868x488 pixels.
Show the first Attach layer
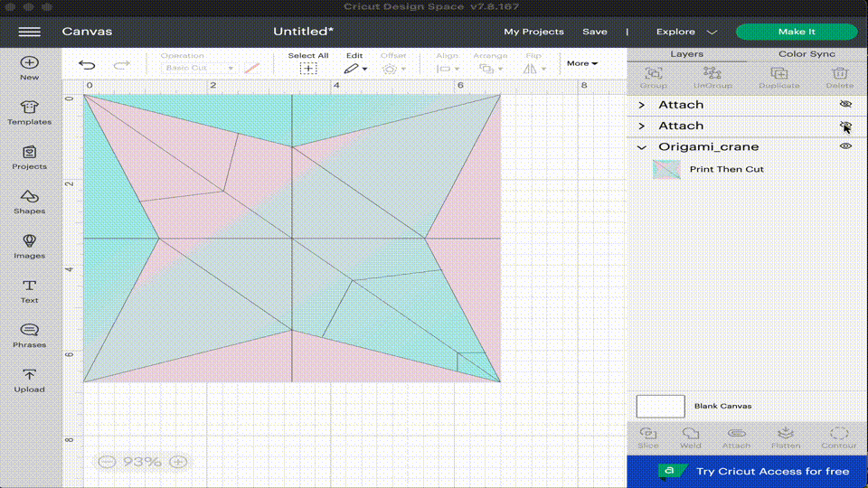point(845,104)
